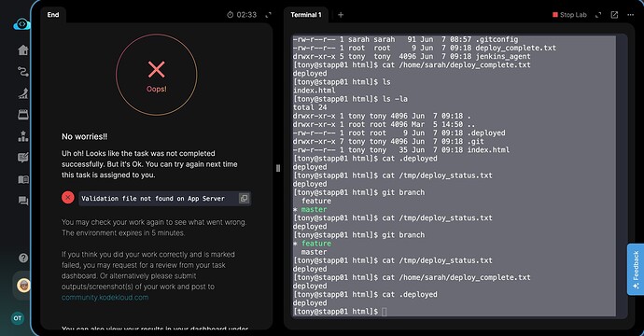Click 'index.html' in ls output
Viewport: 644px width, 336px height.
point(315,91)
